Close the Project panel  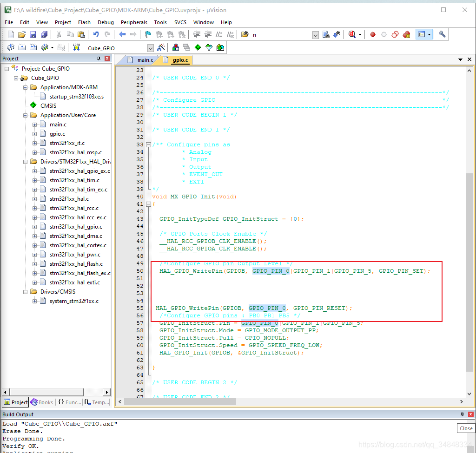(107, 59)
